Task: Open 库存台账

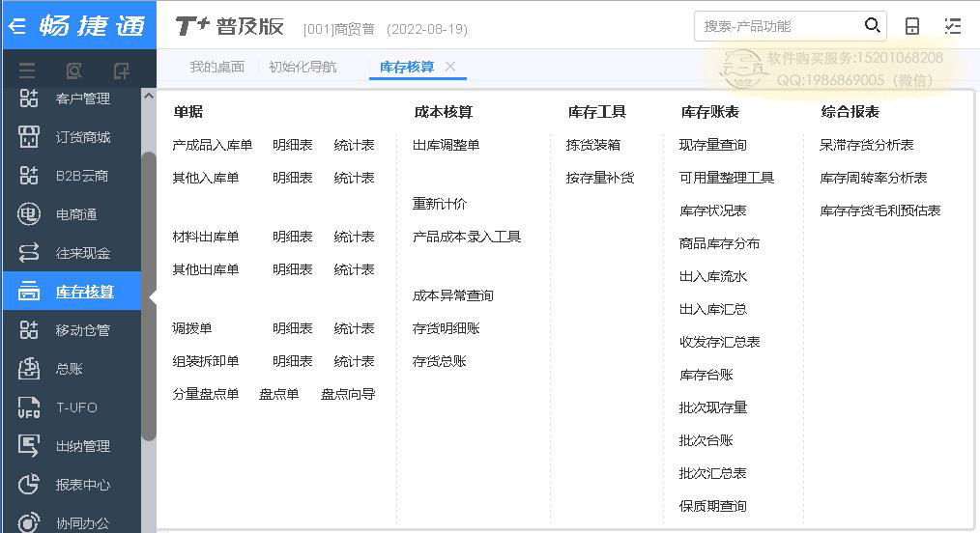Action: [x=706, y=375]
